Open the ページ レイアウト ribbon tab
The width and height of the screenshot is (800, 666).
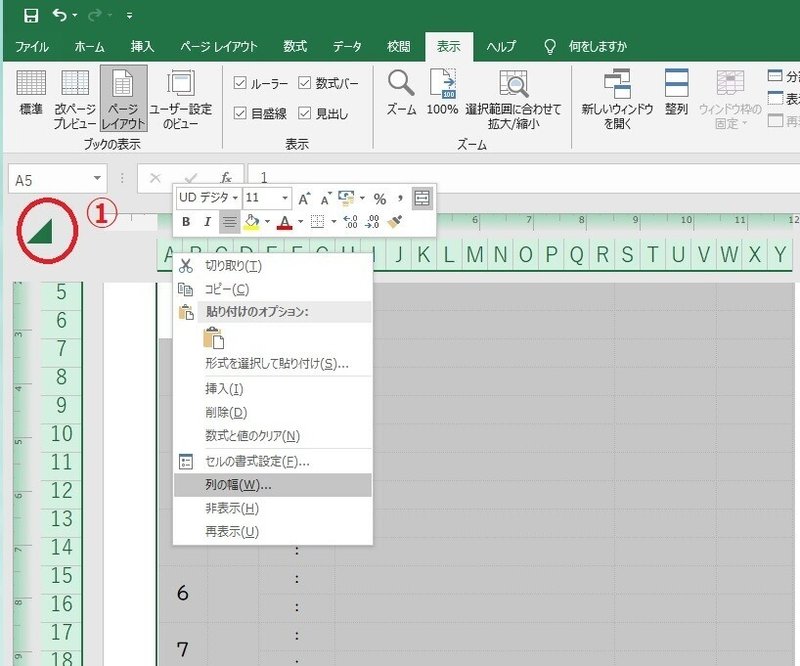(219, 47)
